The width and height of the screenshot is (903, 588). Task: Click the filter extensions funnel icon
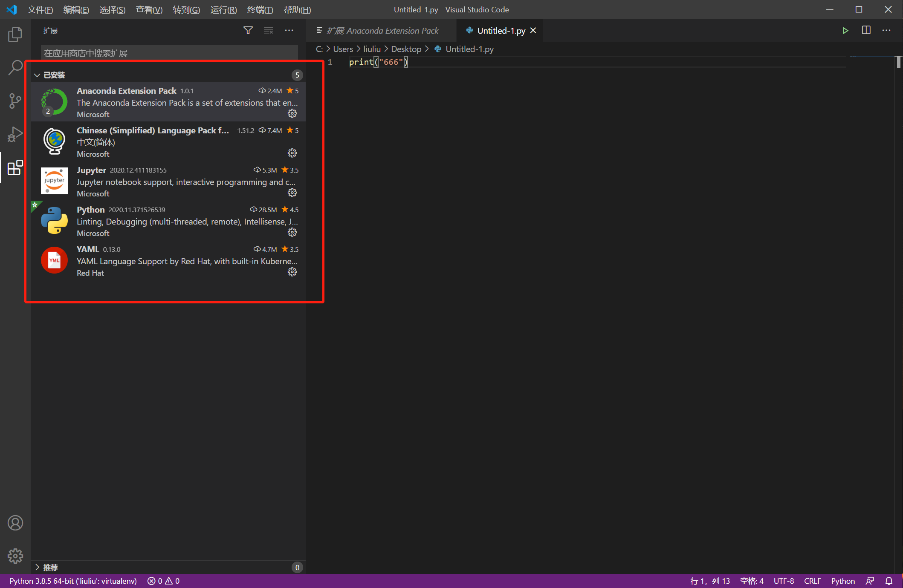248,31
